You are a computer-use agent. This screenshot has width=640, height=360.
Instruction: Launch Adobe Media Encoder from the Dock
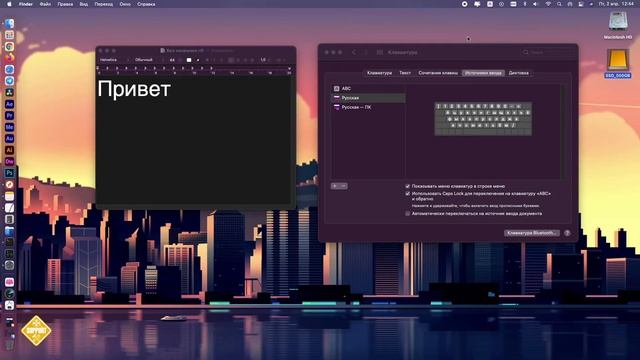(x=9, y=127)
